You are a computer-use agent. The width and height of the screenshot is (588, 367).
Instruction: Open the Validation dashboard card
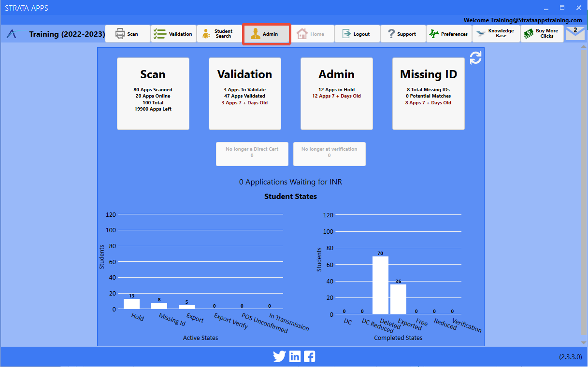pyautogui.click(x=245, y=94)
